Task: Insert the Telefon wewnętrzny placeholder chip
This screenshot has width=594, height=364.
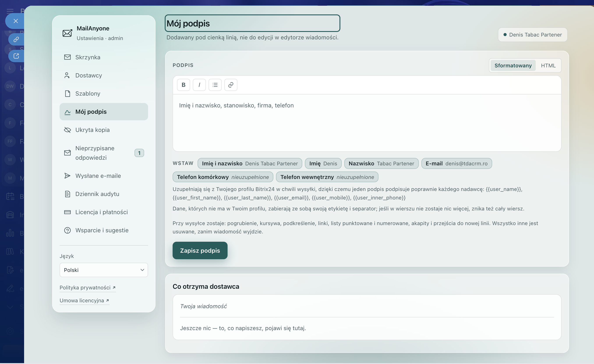Action: 327,177
